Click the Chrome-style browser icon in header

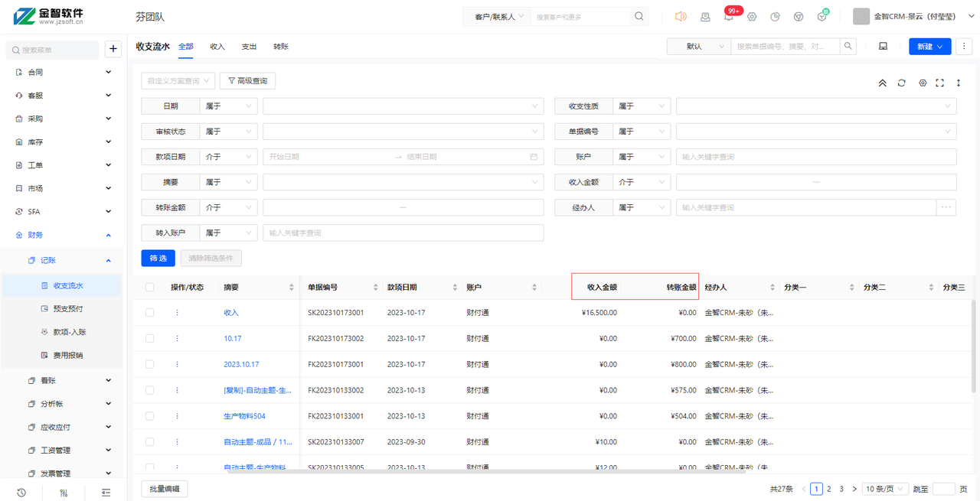tap(799, 16)
